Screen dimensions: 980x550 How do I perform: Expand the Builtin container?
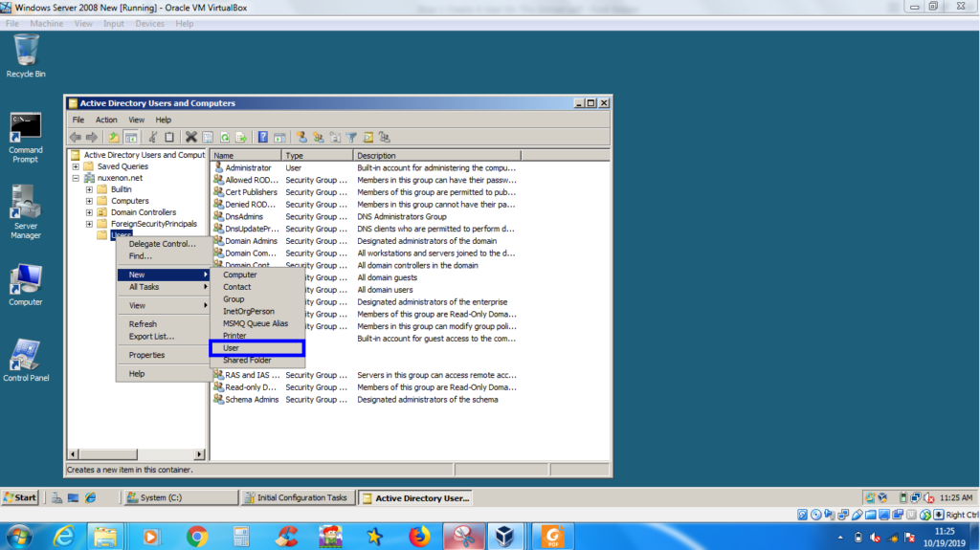89,189
